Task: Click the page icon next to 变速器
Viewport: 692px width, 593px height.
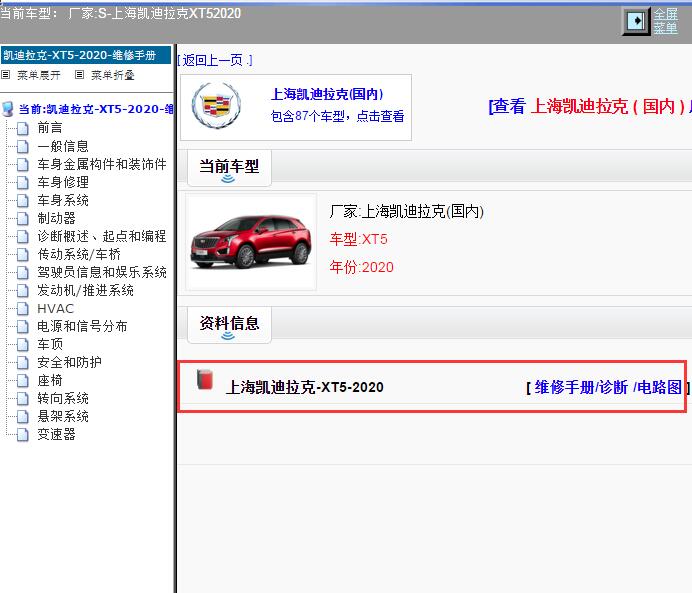Action: pos(23,435)
